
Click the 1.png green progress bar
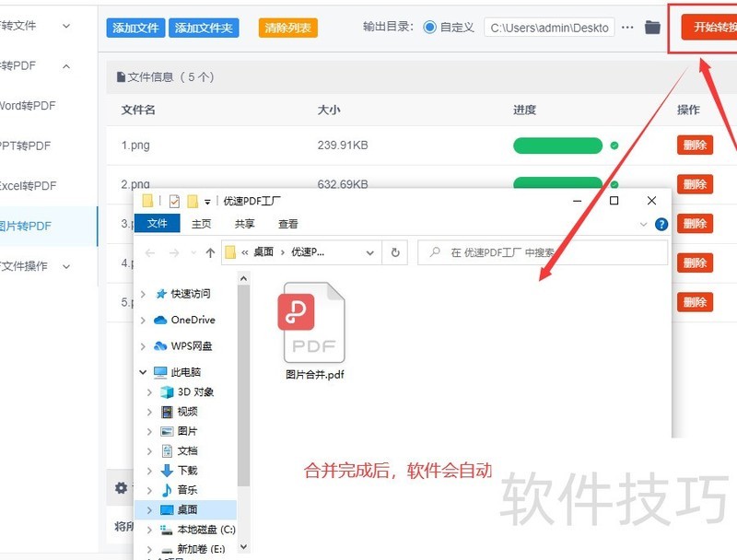coord(557,146)
